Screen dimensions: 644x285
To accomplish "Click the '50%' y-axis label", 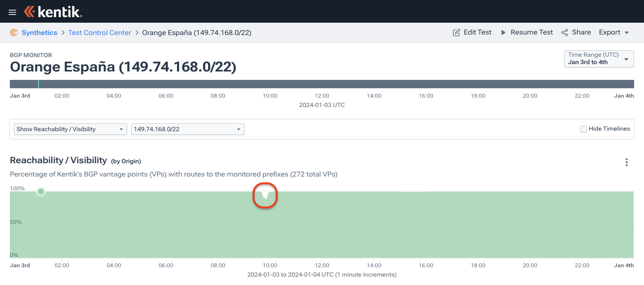I will (16, 222).
